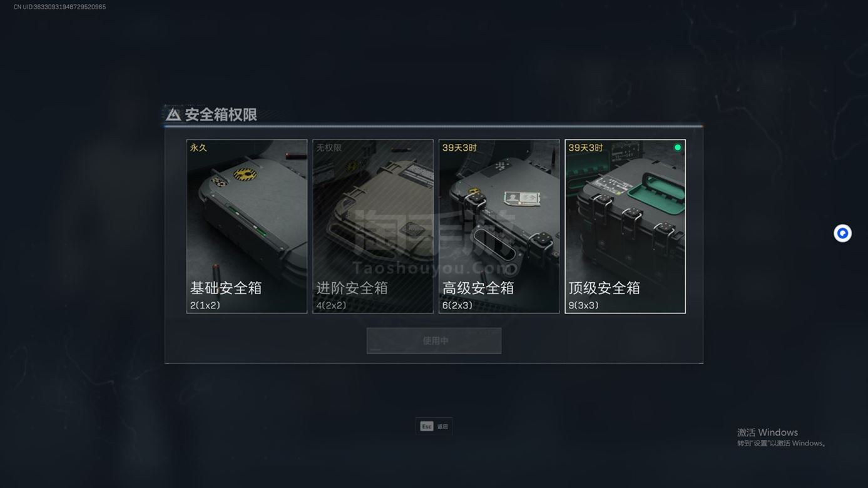Click the triangle logo beside 安全箱权限
The image size is (868, 488).
(173, 114)
